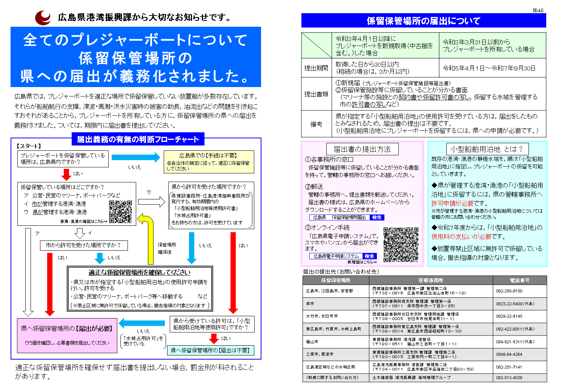Viewport: 567px width, 392px height.
Task: Click 検索 button beside 広島県 係留保管場所届出
Action: (x=377, y=217)
